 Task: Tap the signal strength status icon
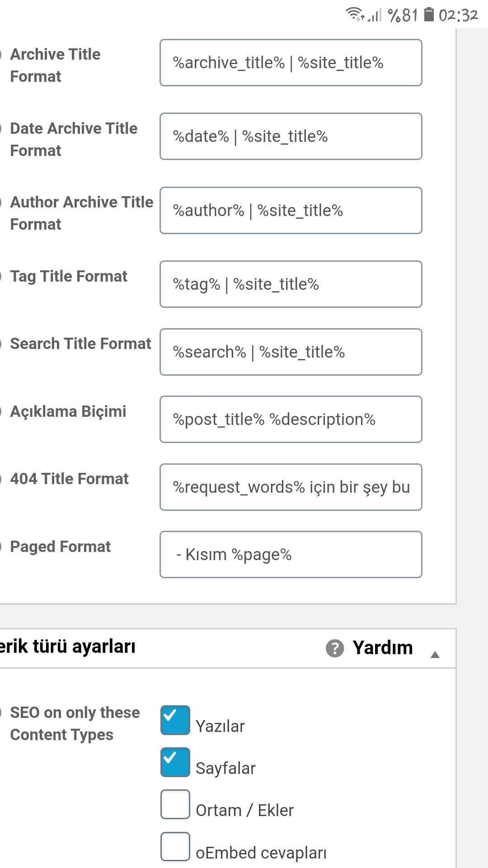click(x=375, y=15)
